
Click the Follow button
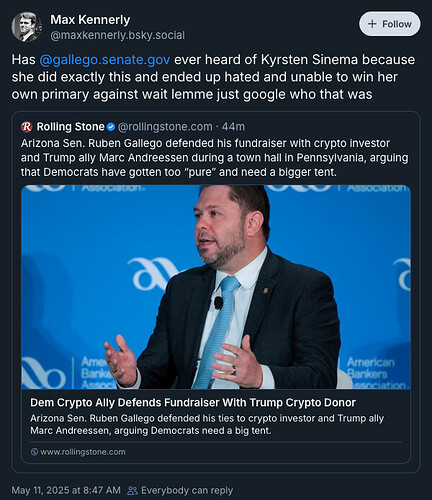click(390, 24)
